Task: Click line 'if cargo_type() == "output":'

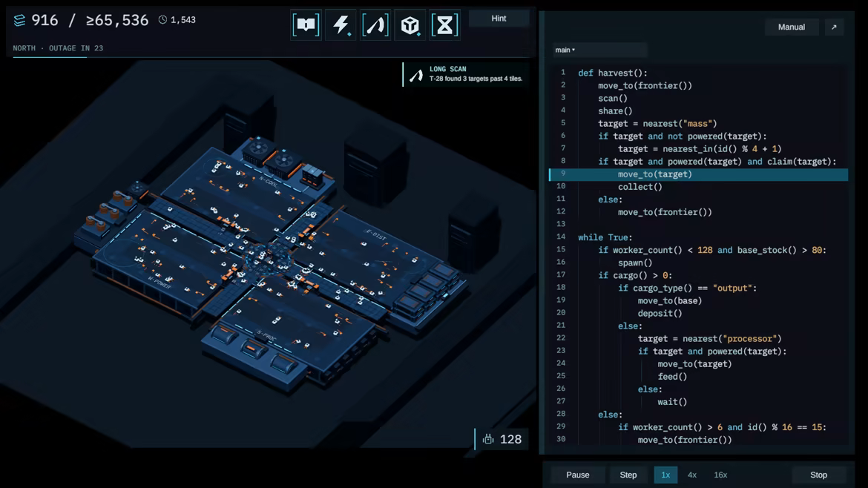Action: pos(688,288)
